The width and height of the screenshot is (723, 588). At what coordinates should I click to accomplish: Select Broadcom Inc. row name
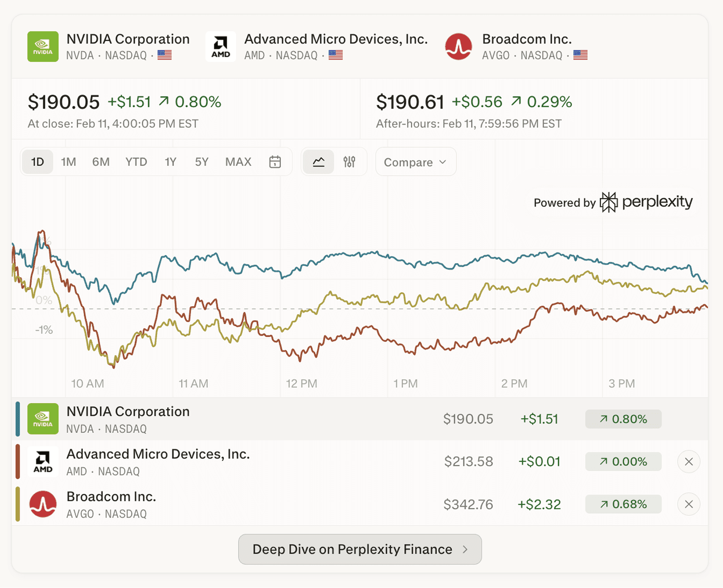(x=111, y=497)
